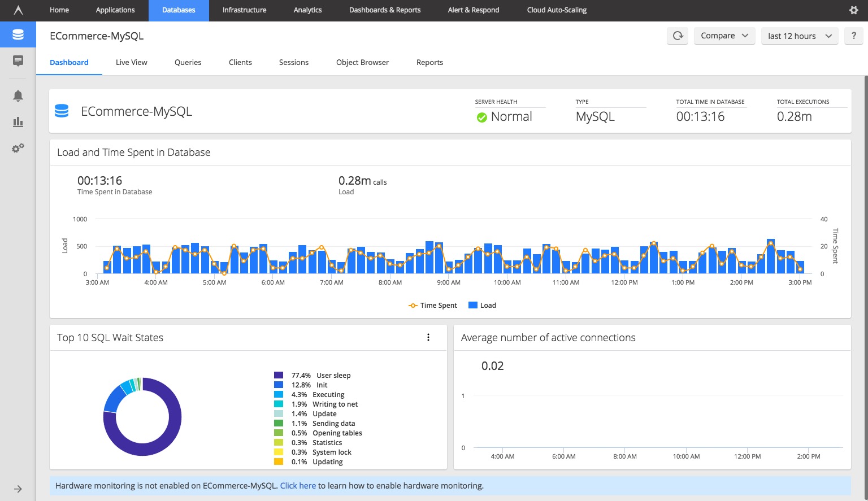Click the '1.1% Sending data' legend text
The image size is (868, 501).
323,424
